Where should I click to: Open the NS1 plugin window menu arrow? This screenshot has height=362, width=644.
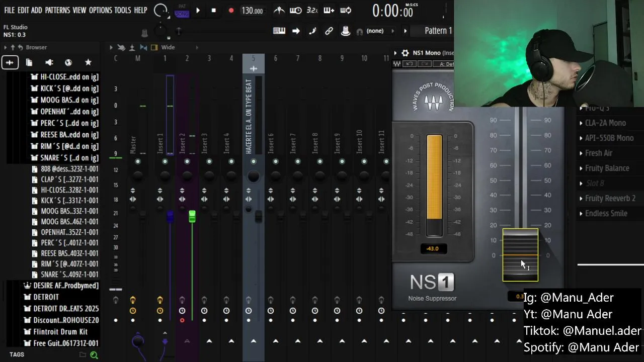coord(395,53)
